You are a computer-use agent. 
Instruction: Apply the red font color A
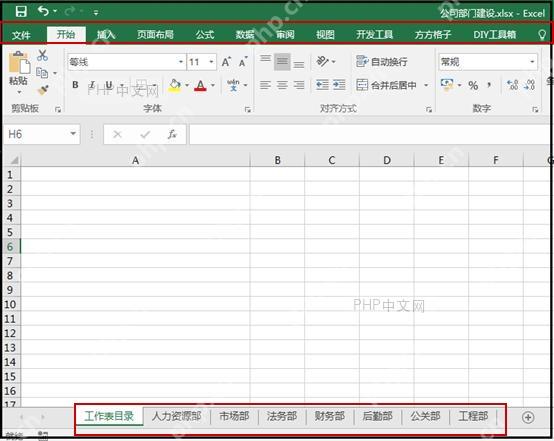[200, 85]
